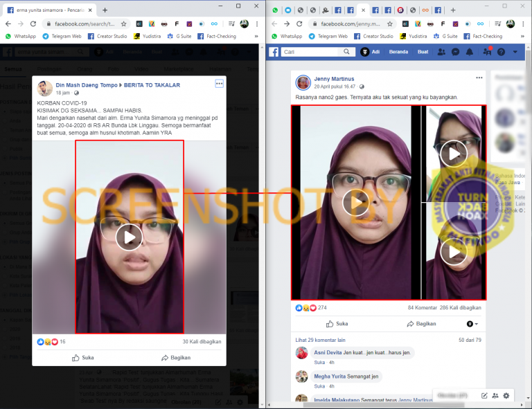The height and width of the screenshot is (409, 532).
Task: Open the Chrome three-dot menu in the left window
Action: tap(257, 24)
